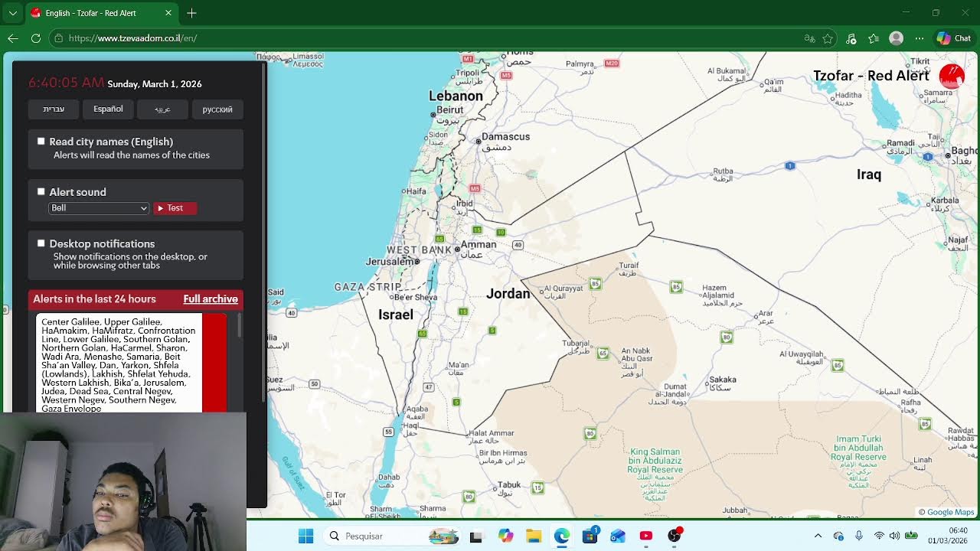Show hidden system tray icons
Viewport: 980px width, 551px height.
(818, 536)
